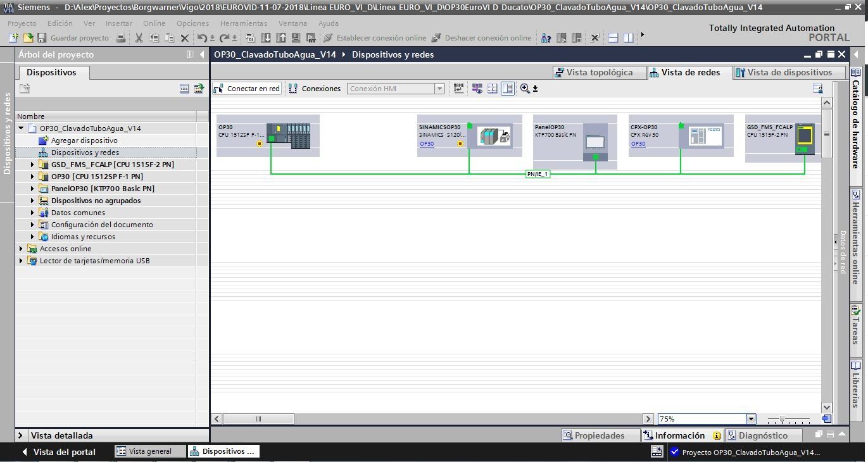Open the Online menu
This screenshot has height=462, width=868.
154,23
